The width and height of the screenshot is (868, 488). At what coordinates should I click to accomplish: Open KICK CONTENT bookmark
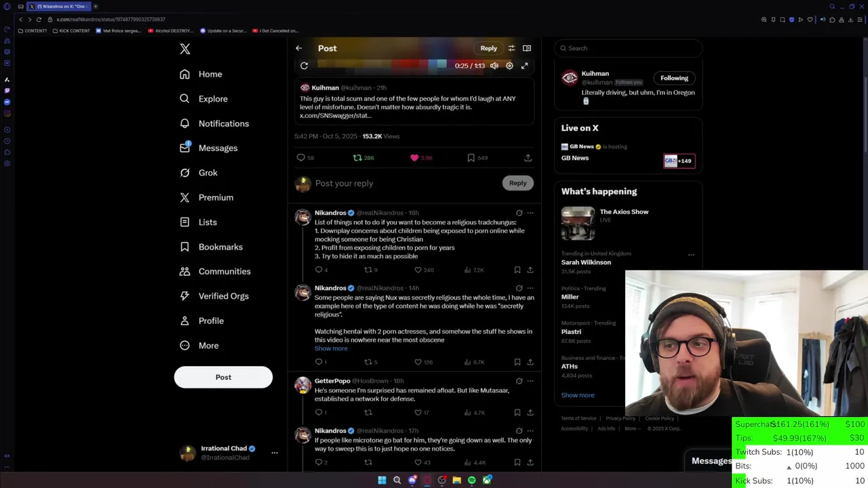pos(71,30)
